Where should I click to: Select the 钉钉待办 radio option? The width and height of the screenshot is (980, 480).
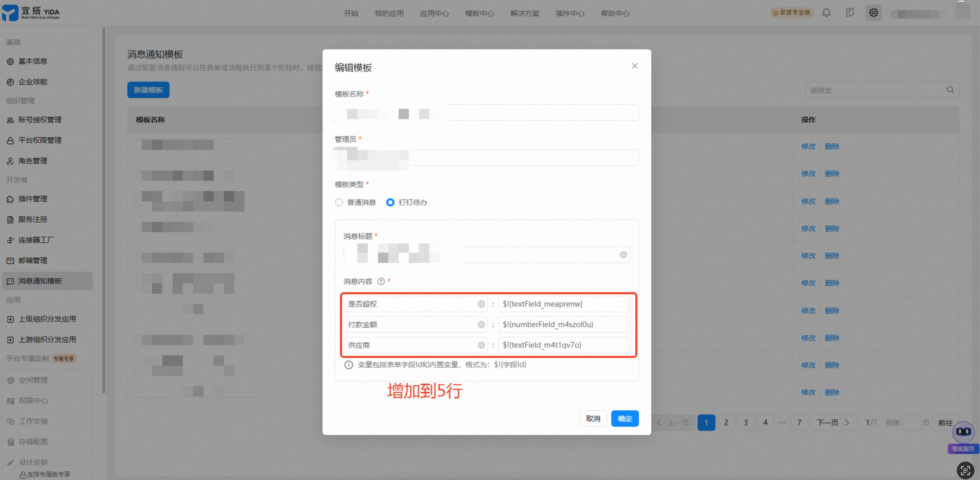pyautogui.click(x=390, y=202)
